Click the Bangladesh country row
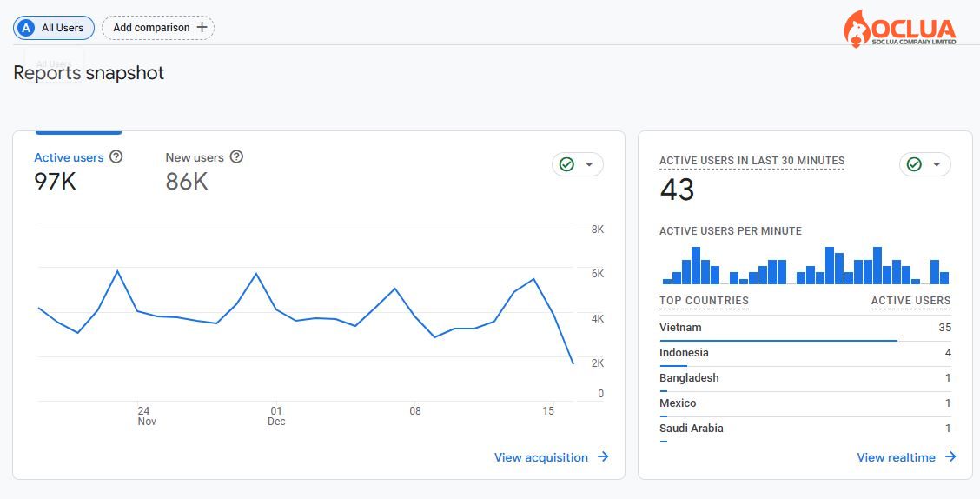Image resolution: width=980 pixels, height=499 pixels. (x=805, y=379)
